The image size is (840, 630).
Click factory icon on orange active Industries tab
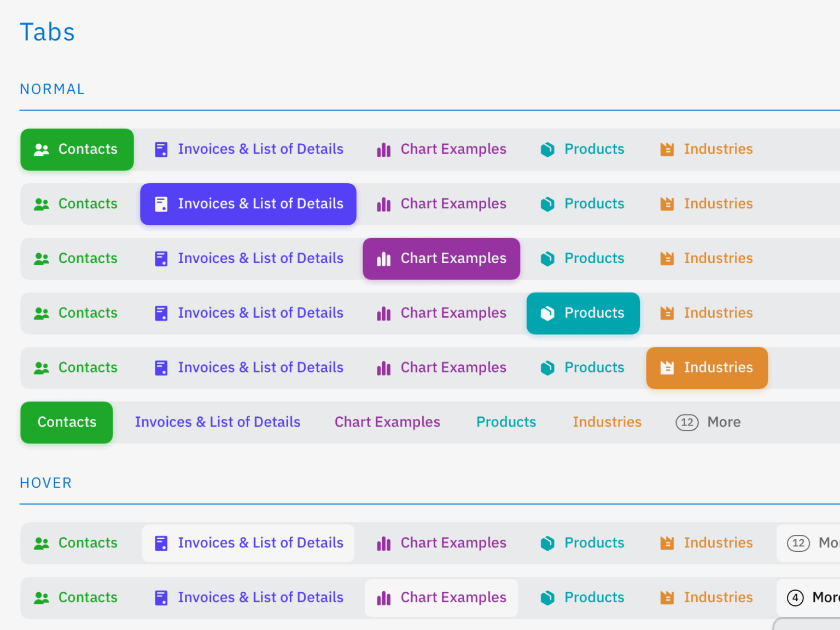(667, 368)
